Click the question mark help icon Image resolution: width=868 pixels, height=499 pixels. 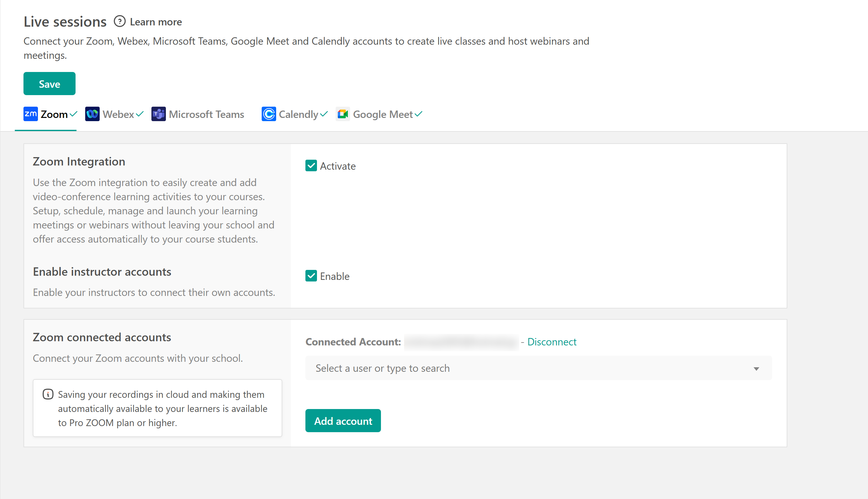click(x=120, y=22)
